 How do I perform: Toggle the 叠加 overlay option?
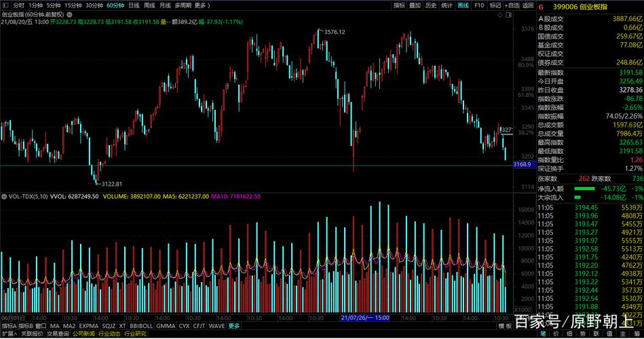pos(415,5)
